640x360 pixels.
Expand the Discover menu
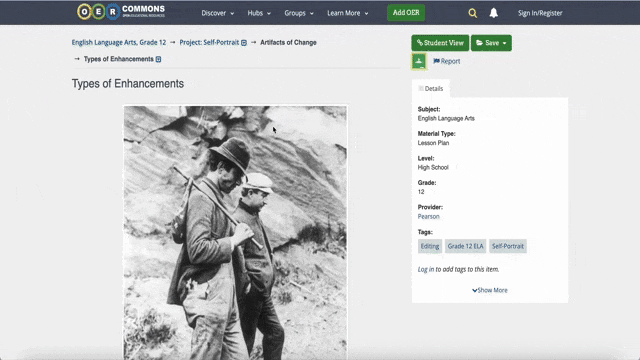click(218, 13)
